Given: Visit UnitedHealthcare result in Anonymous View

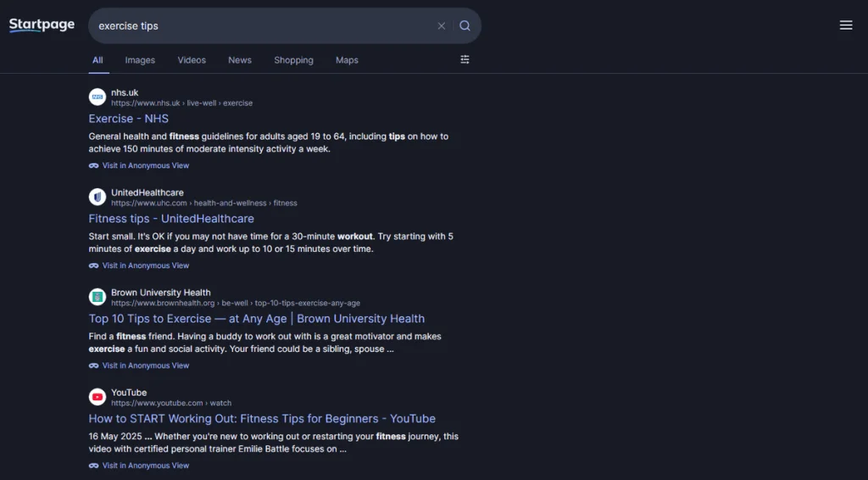Looking at the screenshot, I should tap(146, 265).
